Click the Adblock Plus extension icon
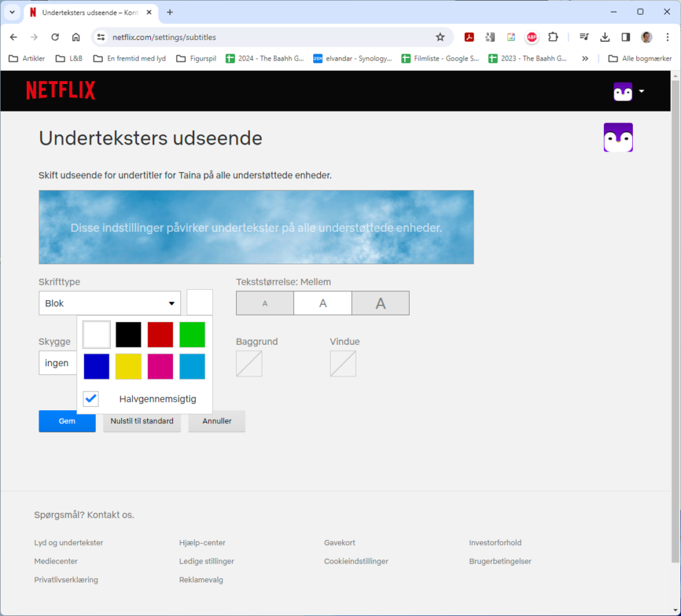The height and width of the screenshot is (616, 681). (x=532, y=37)
